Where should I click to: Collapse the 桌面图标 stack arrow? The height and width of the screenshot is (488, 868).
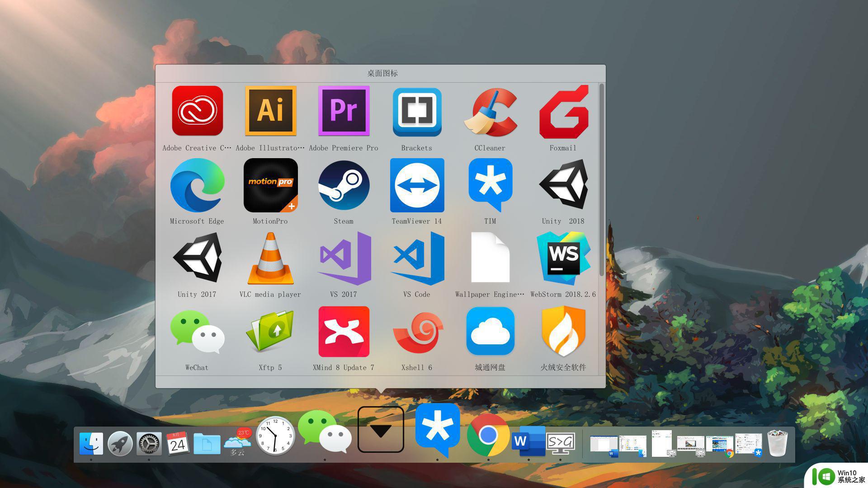pyautogui.click(x=381, y=429)
